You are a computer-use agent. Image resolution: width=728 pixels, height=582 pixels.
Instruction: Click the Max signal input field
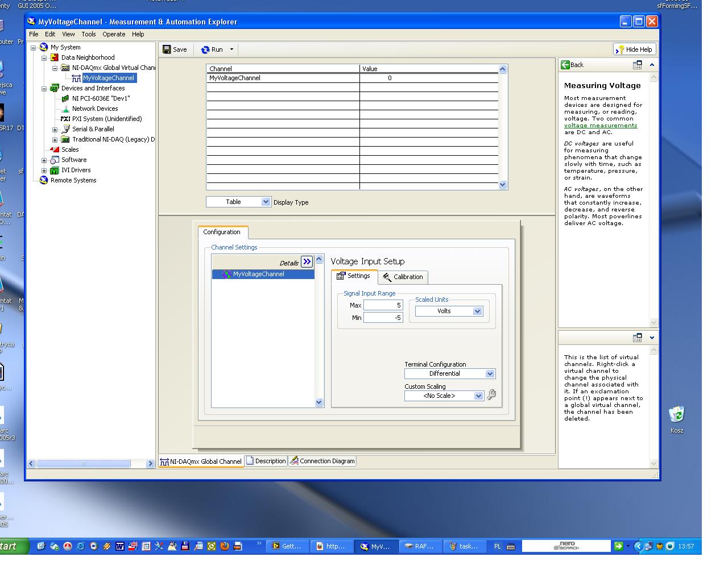[383, 305]
